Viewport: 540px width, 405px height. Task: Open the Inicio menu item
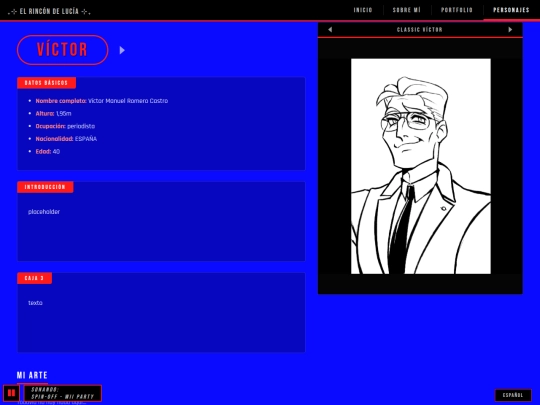[x=363, y=10]
